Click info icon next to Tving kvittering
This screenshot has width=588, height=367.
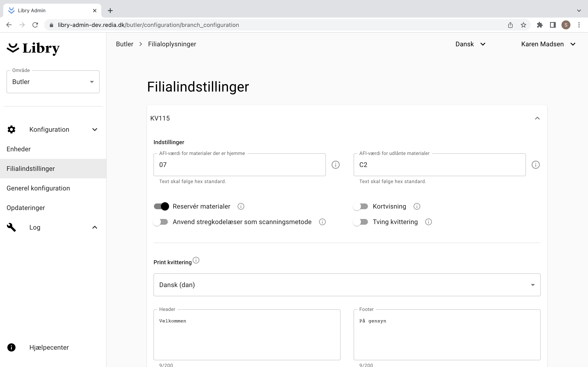click(x=428, y=222)
